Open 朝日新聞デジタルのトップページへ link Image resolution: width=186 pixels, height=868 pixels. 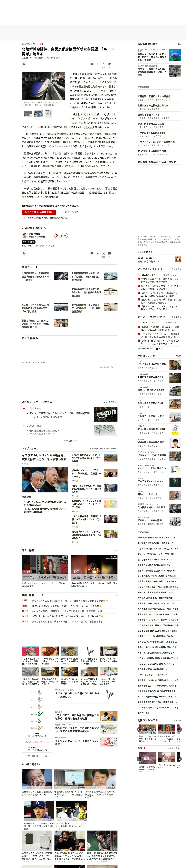104,448
